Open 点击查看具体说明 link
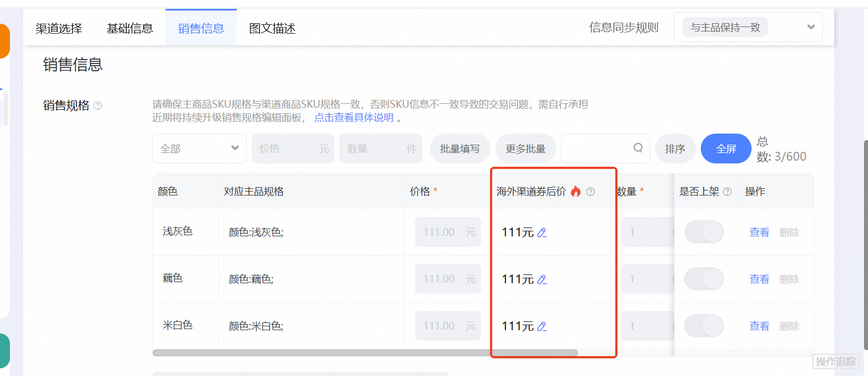The height and width of the screenshot is (376, 868). tap(354, 118)
